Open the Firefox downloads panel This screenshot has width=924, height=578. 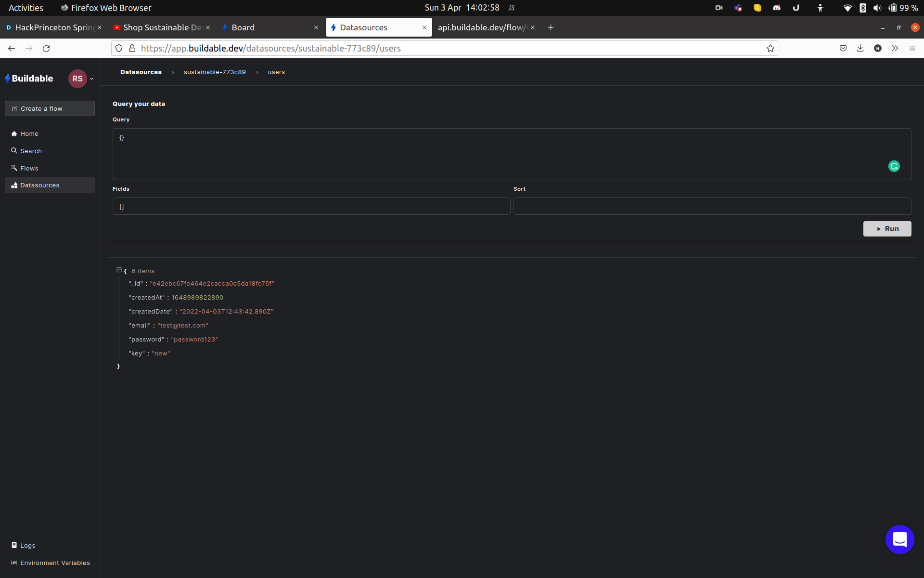(860, 48)
